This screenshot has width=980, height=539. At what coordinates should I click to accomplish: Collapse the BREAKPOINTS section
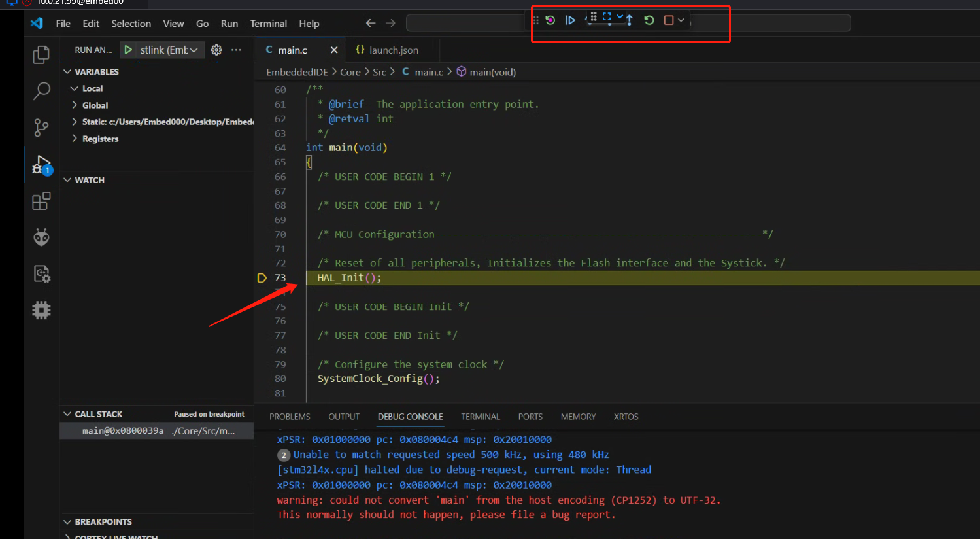tap(67, 521)
